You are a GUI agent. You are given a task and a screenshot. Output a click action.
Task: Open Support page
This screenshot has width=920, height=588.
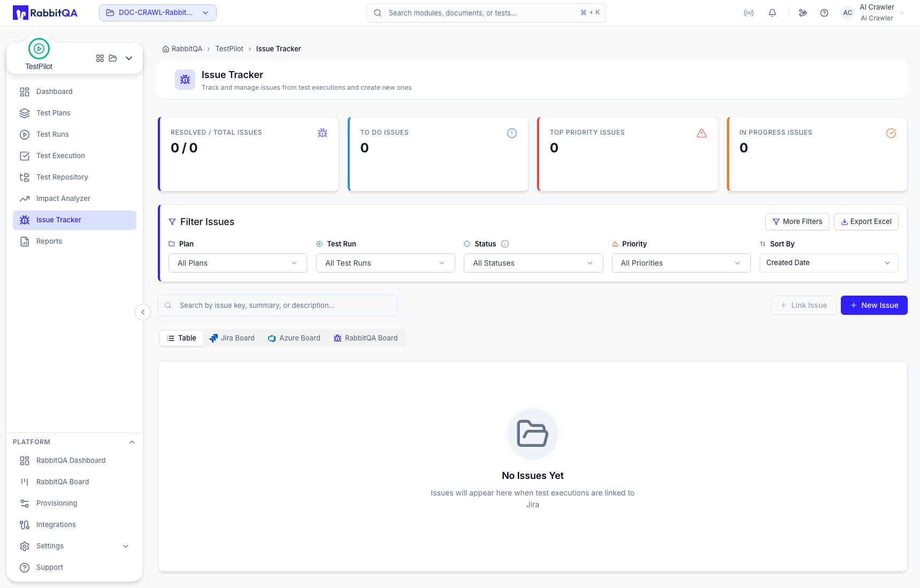click(74, 567)
